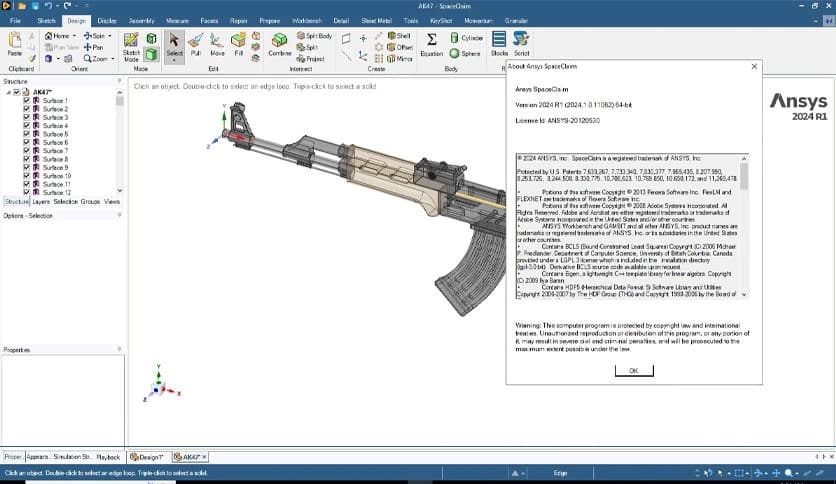This screenshot has width=836, height=484.
Task: Toggle visibility checkbox for AK47 root
Action: [17, 92]
